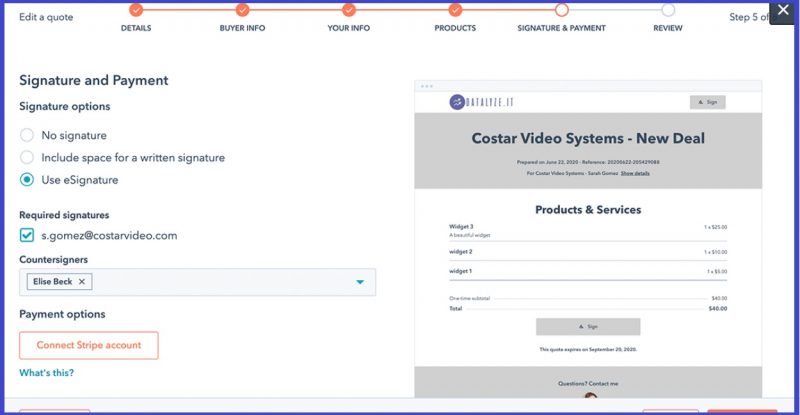800x415 pixels.
Task: Click the Costar Video Systems - New Deal title
Action: point(588,138)
